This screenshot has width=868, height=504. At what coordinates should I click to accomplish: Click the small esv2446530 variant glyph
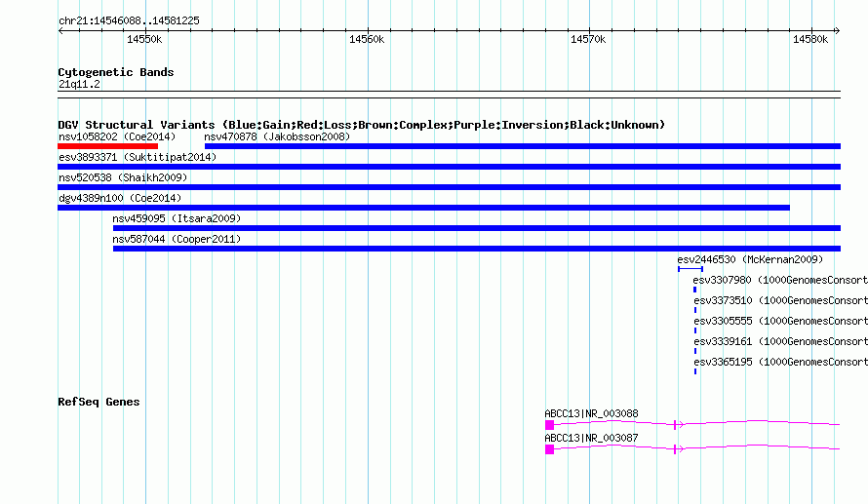point(690,269)
